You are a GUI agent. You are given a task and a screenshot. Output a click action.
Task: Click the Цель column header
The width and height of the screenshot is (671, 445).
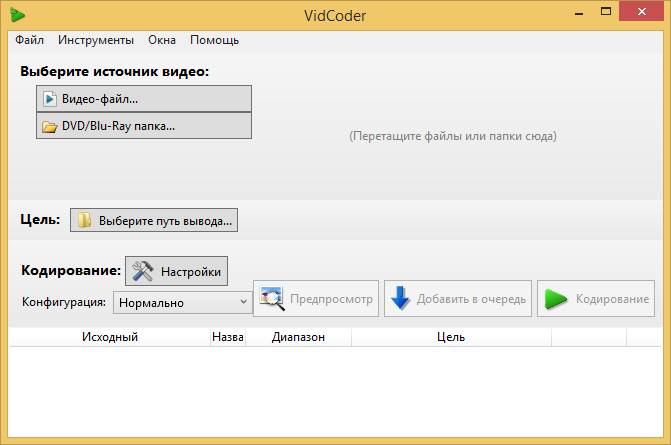[450, 337]
